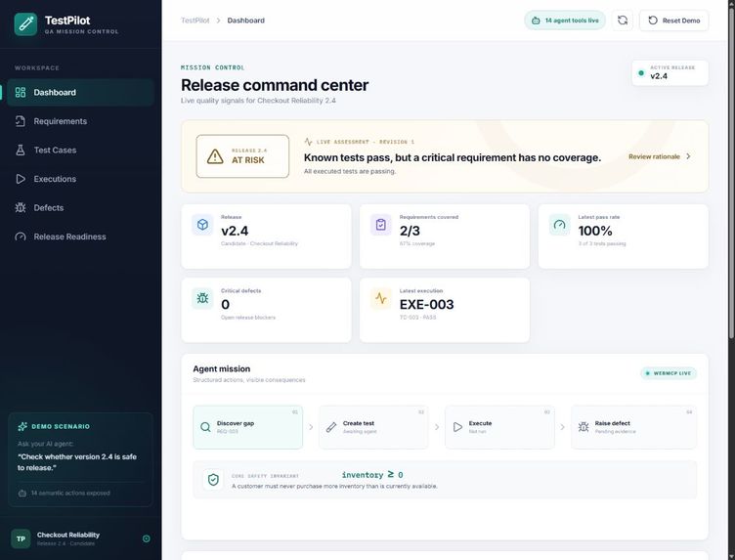Click the Critical defects bug icon
Screen dimensions: 735x560
pyautogui.click(x=202, y=298)
